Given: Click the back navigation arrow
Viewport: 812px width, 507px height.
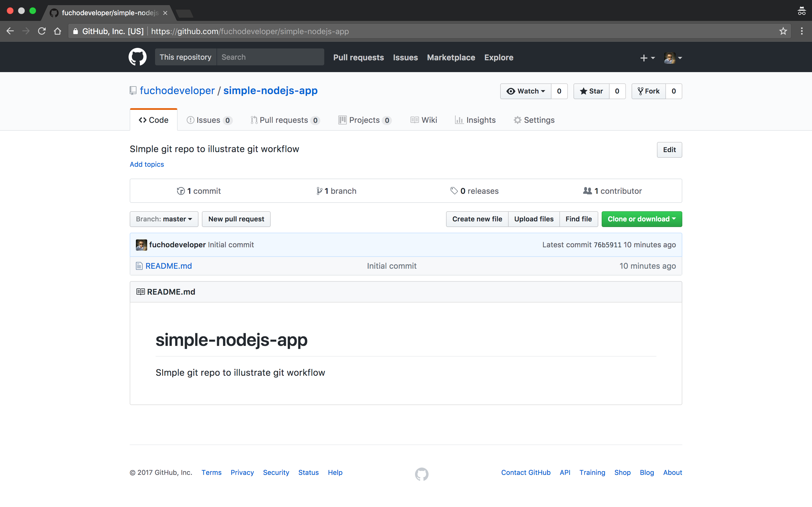Looking at the screenshot, I should pyautogui.click(x=10, y=31).
